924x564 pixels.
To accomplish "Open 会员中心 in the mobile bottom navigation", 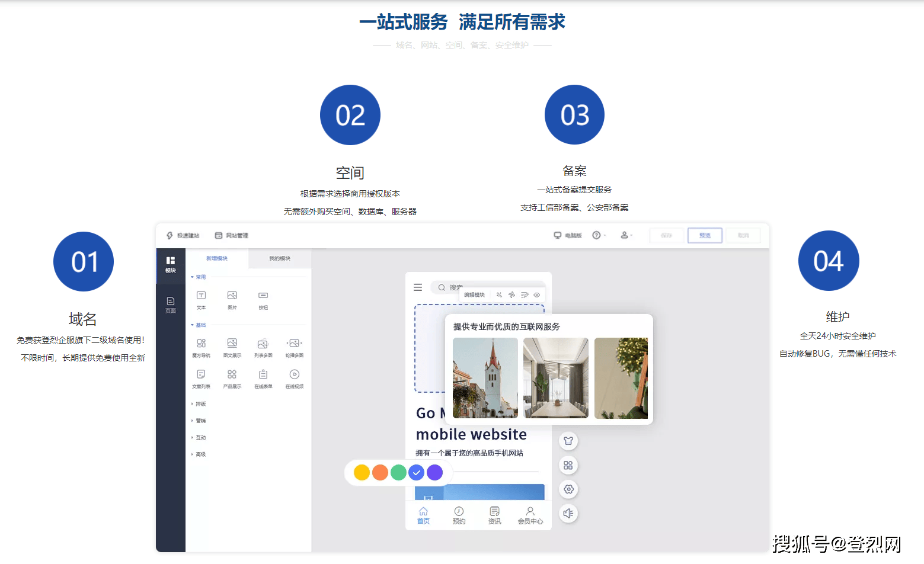I will coord(529,514).
